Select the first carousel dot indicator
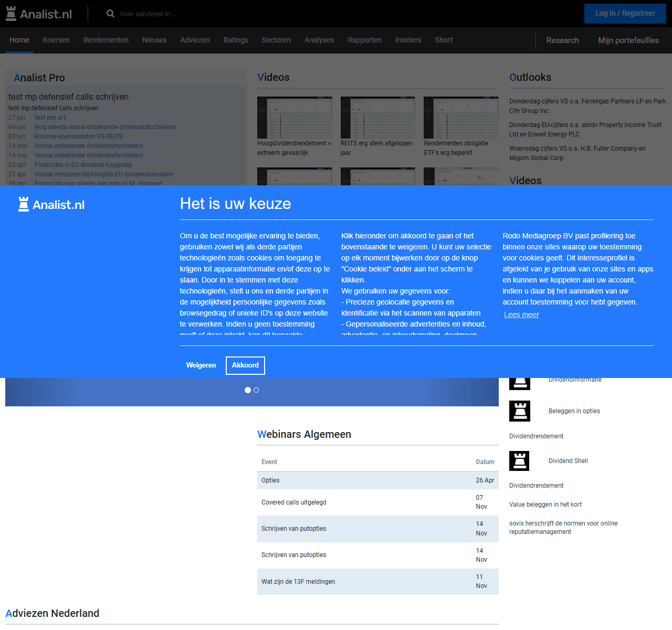 point(248,390)
